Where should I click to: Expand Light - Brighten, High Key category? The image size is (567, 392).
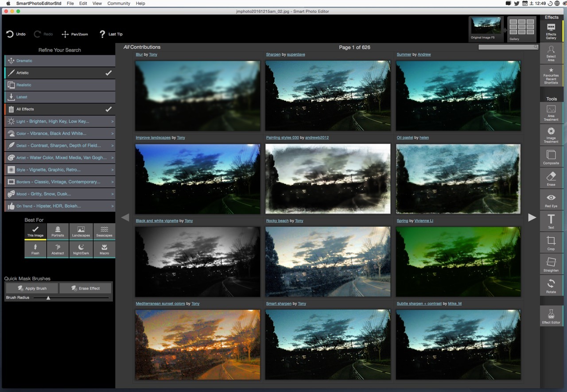60,121
